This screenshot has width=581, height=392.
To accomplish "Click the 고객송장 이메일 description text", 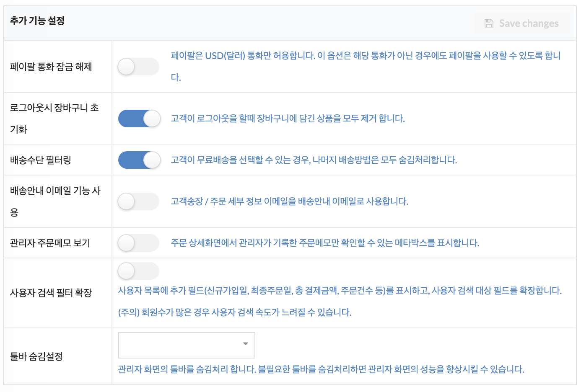I will [x=289, y=201].
